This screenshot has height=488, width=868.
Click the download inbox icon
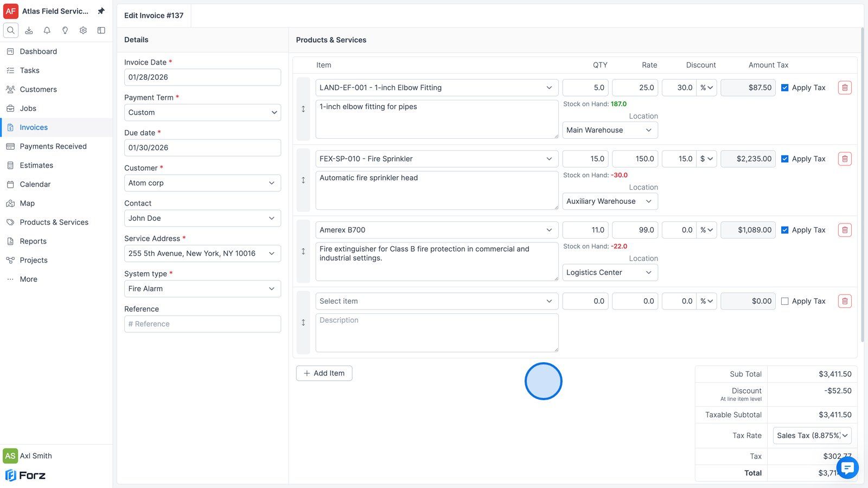coord(29,30)
